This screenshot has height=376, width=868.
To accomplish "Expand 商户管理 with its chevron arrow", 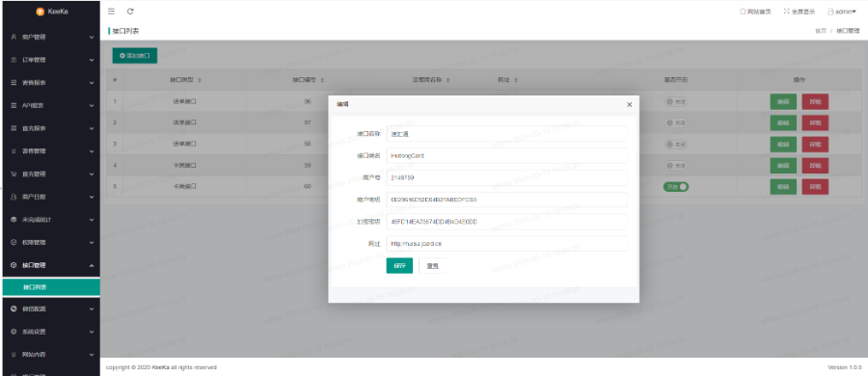I will coord(92,37).
